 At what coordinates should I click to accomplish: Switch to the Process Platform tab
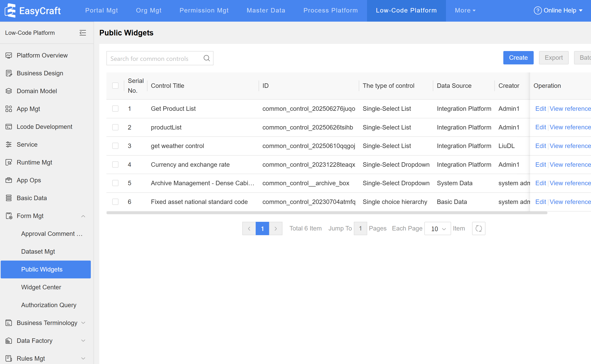tap(330, 10)
